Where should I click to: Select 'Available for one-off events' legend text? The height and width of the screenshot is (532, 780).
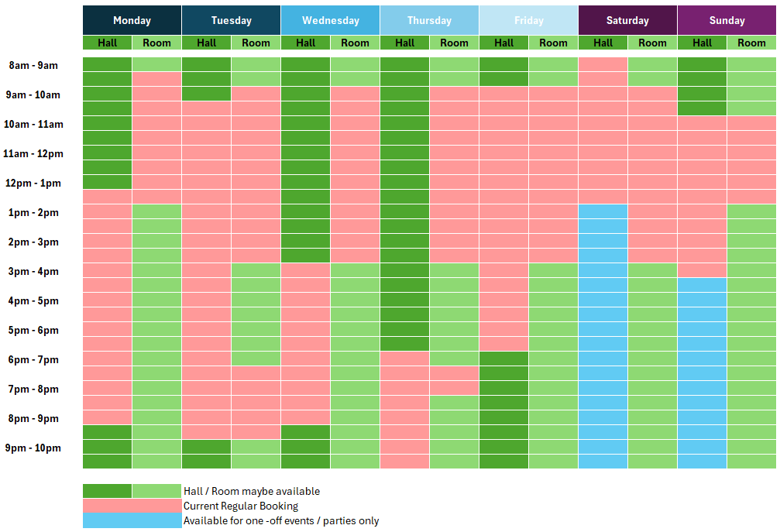pos(280,520)
